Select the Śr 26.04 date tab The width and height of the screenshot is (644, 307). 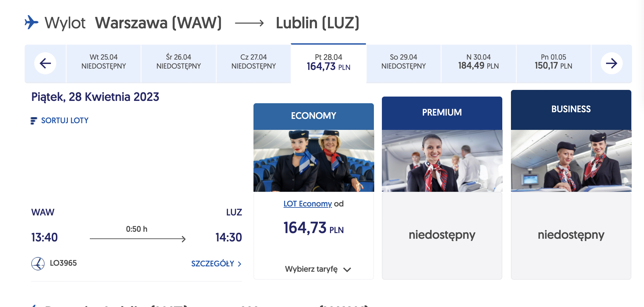point(179,63)
